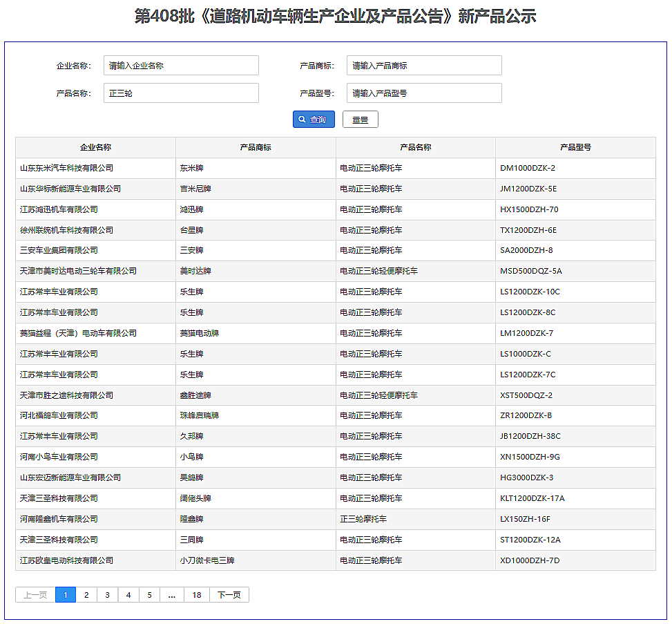Focus the 企业名称 input field
Screen dimensions: 672x624
pos(181,66)
